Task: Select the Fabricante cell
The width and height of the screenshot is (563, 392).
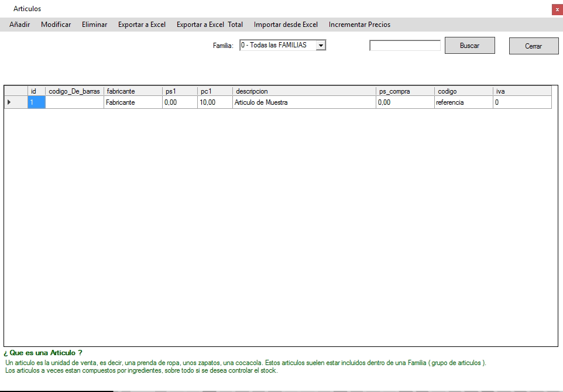Action: point(133,102)
